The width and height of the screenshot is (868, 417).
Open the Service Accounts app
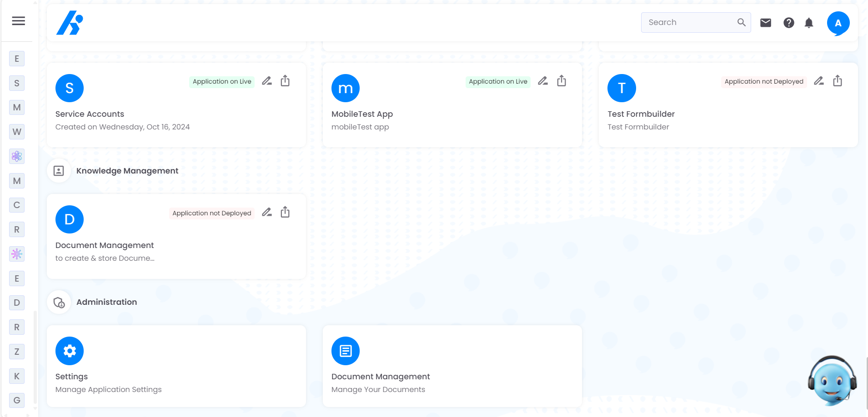tap(90, 114)
